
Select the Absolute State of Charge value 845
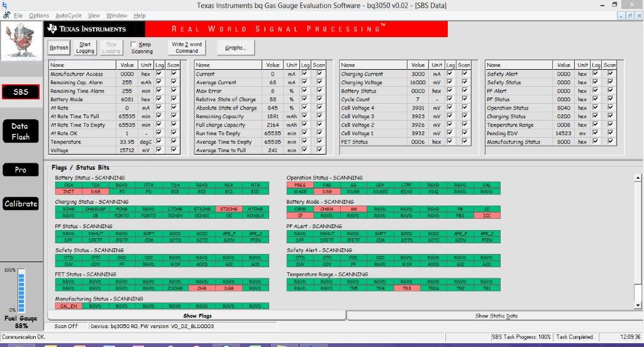pos(273,107)
